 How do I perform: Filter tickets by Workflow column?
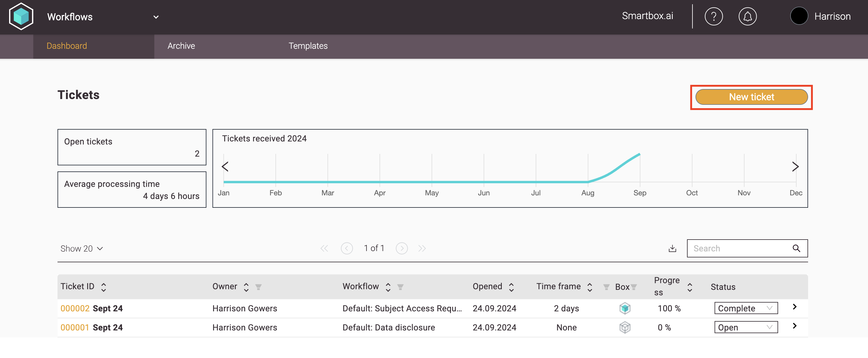tap(400, 287)
